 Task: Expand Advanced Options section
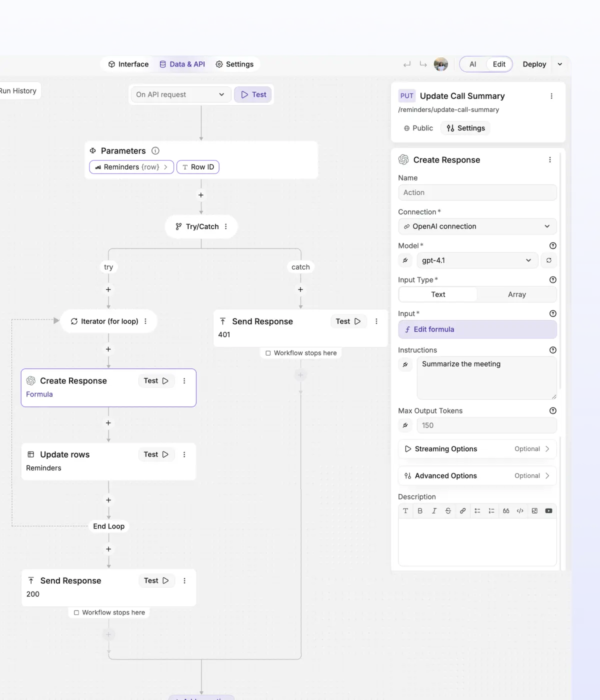[476, 475]
